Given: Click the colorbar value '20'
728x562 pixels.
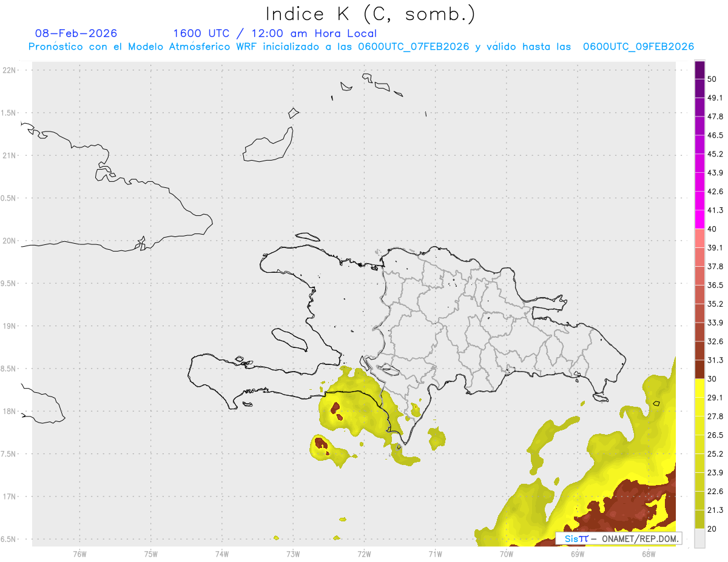Looking at the screenshot, I should pyautogui.click(x=712, y=529).
